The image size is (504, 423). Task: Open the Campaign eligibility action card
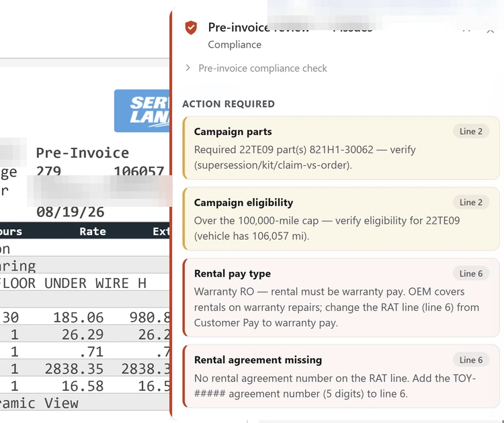[341, 219]
